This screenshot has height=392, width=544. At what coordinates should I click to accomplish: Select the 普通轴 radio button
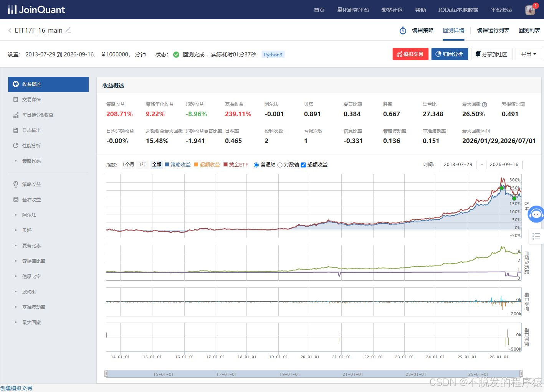pyautogui.click(x=256, y=165)
